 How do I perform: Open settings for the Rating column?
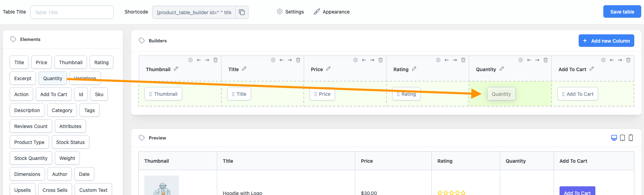coord(438,60)
